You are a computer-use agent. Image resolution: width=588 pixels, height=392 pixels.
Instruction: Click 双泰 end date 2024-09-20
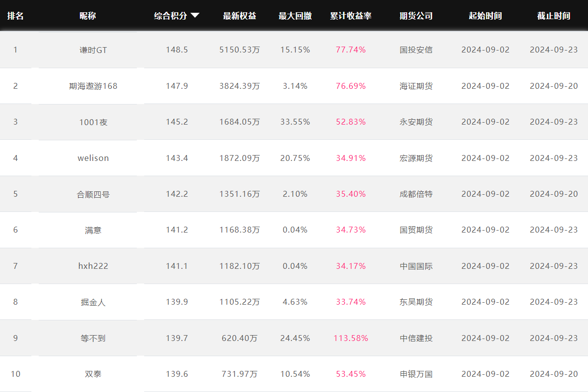[554, 374]
